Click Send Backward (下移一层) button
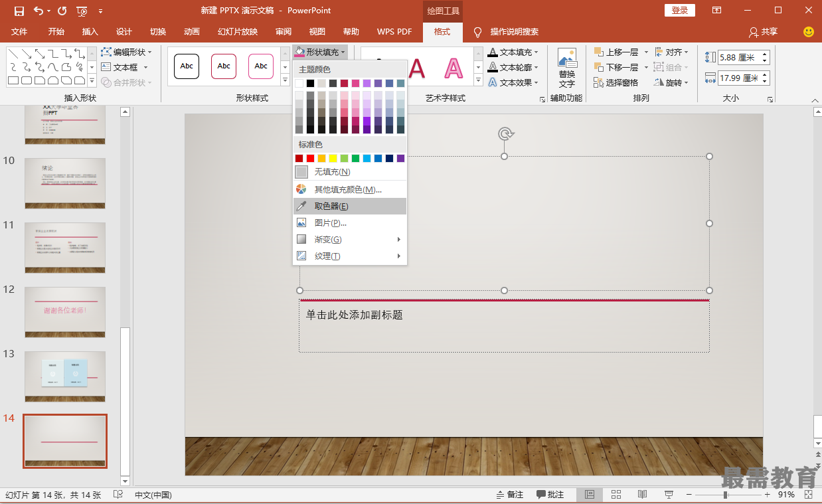 coord(621,67)
